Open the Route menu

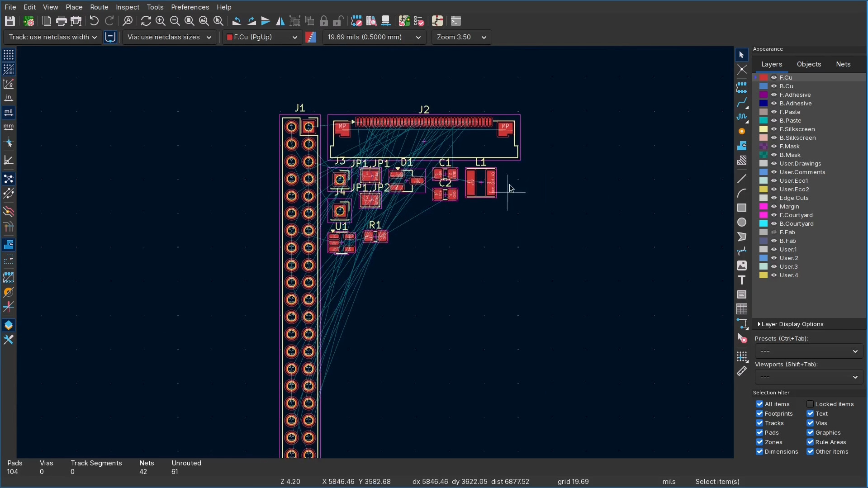click(x=99, y=7)
